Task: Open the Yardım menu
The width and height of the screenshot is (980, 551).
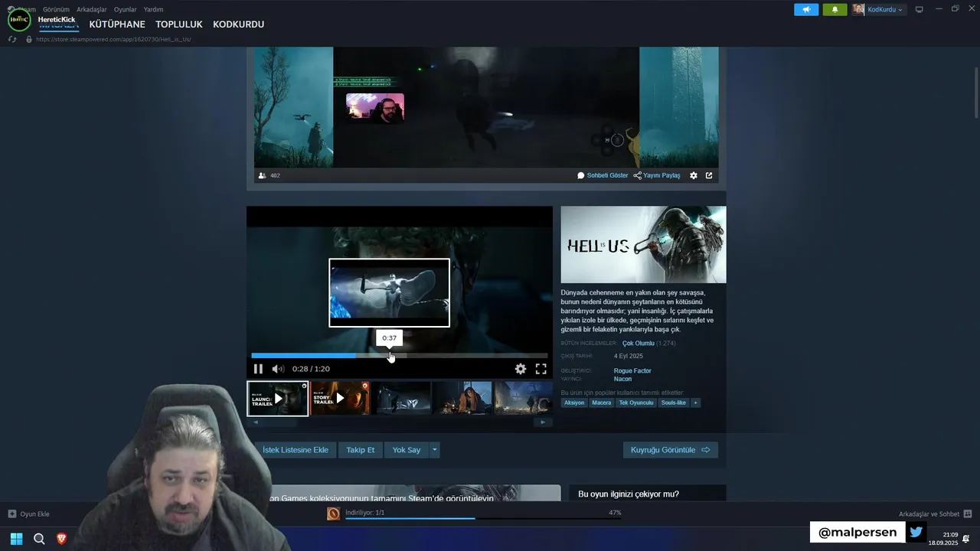Action: (153, 9)
